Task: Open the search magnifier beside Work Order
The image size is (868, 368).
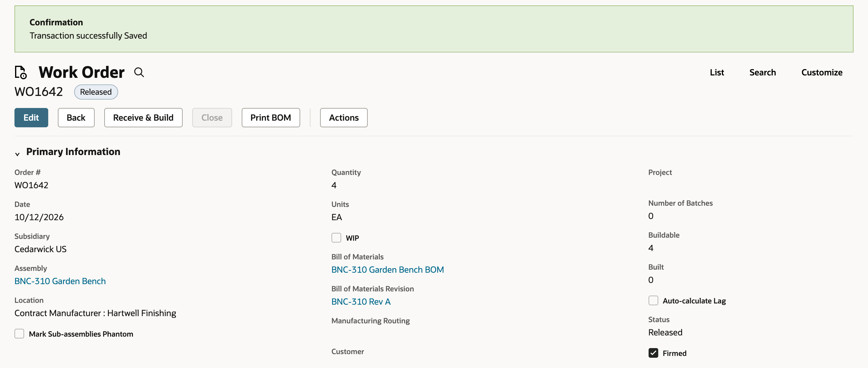Action: [139, 72]
